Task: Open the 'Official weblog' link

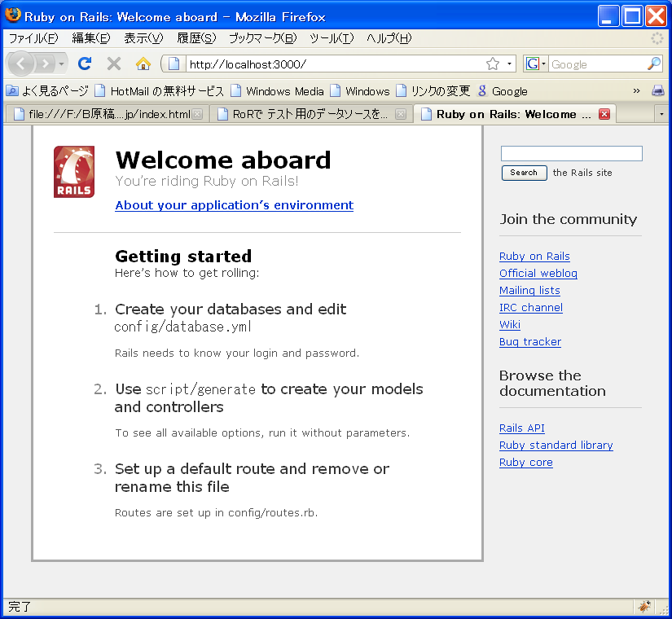Action: [x=538, y=274]
